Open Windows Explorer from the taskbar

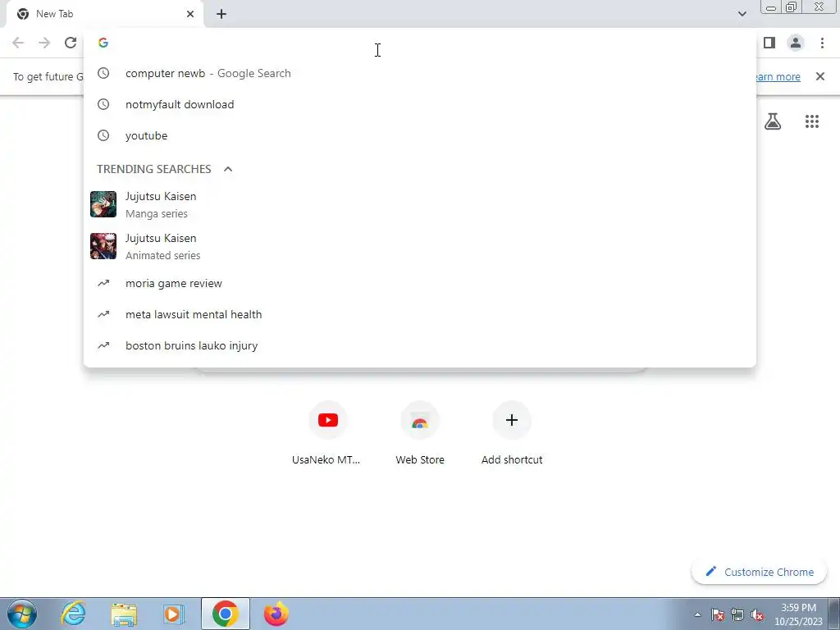coord(124,614)
